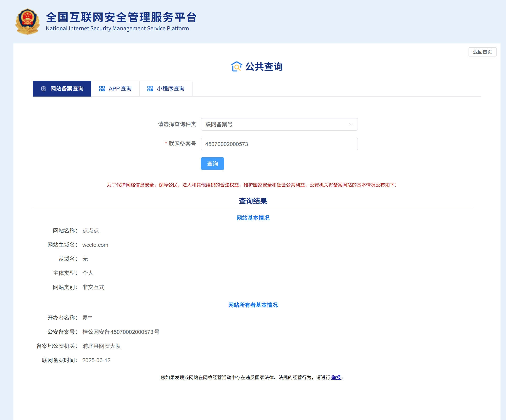Screen dimensions: 506x420
Task: Click the 开办者名称 value 易**
Action: point(87,318)
